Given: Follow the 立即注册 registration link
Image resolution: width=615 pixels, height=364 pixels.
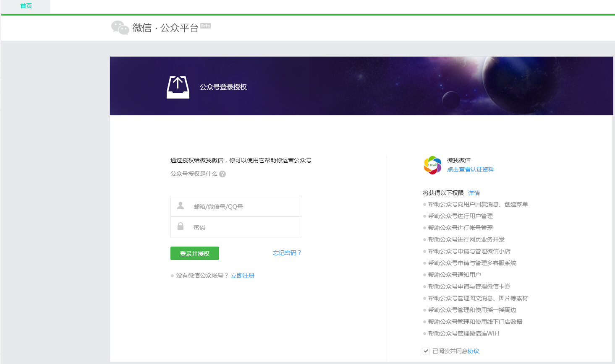Looking at the screenshot, I should click(x=243, y=276).
